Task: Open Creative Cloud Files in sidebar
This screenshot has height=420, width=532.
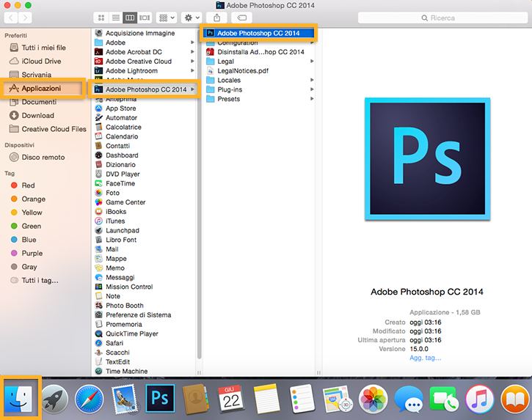Action: [x=54, y=129]
